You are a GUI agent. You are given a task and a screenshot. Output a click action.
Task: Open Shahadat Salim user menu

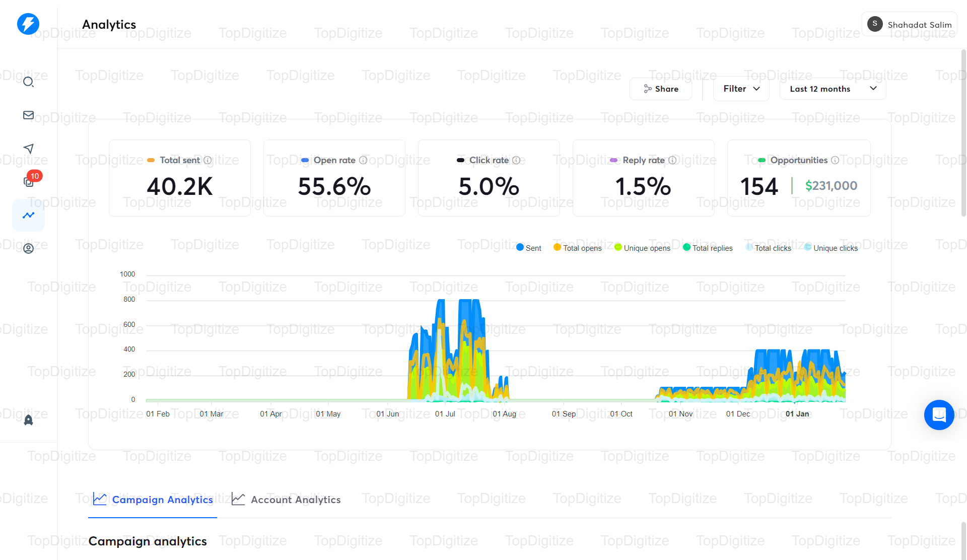[x=910, y=24]
